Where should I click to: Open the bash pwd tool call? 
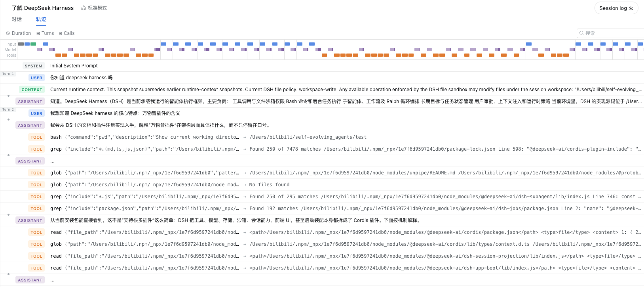click(x=322, y=137)
